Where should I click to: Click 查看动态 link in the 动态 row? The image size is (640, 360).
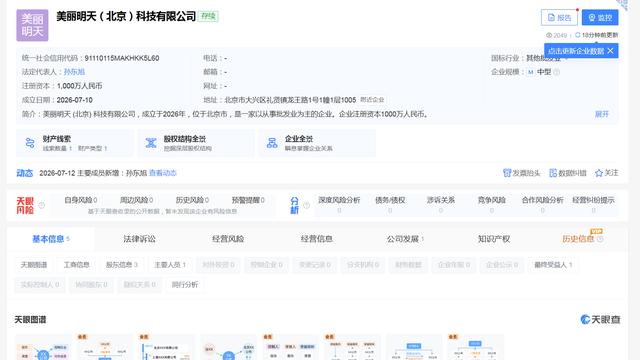(163, 173)
